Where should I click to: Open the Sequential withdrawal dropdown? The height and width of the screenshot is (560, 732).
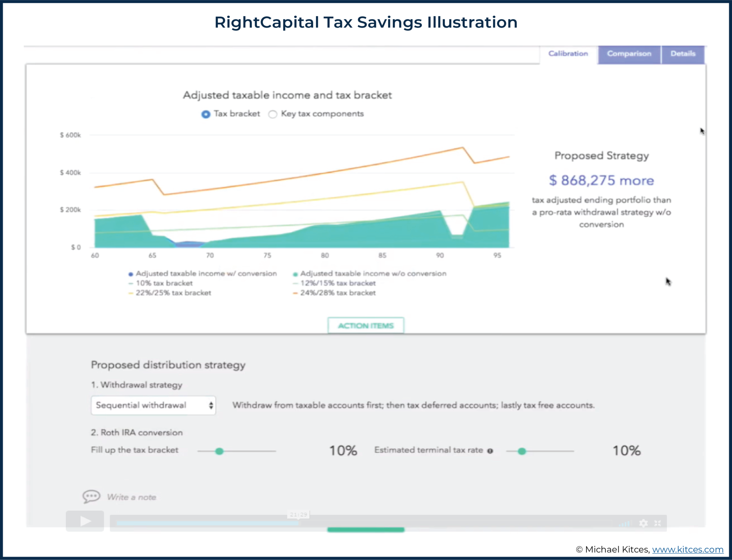(153, 405)
